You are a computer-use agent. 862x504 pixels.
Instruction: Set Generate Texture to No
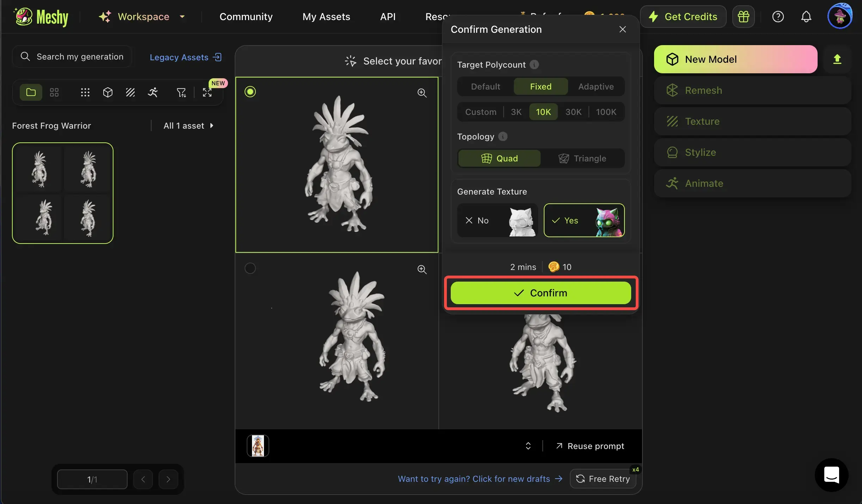(x=497, y=221)
